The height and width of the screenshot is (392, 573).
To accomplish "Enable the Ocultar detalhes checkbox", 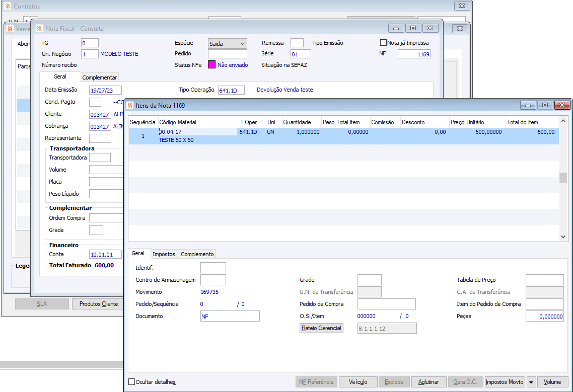I will click(132, 382).
